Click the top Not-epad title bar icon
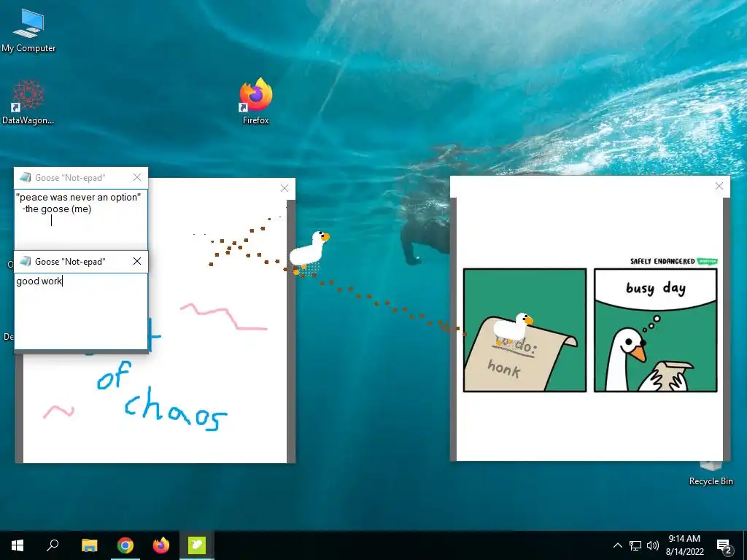The width and height of the screenshot is (747, 560). pos(26,177)
